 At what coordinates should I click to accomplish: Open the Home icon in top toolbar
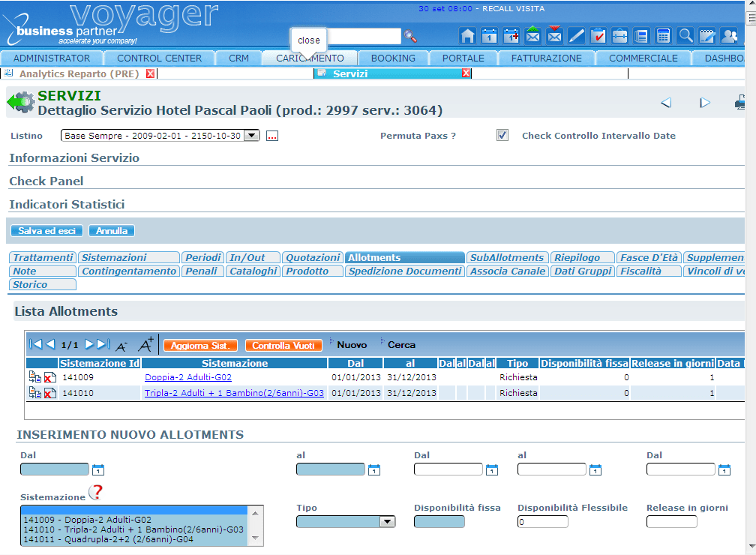[467, 36]
